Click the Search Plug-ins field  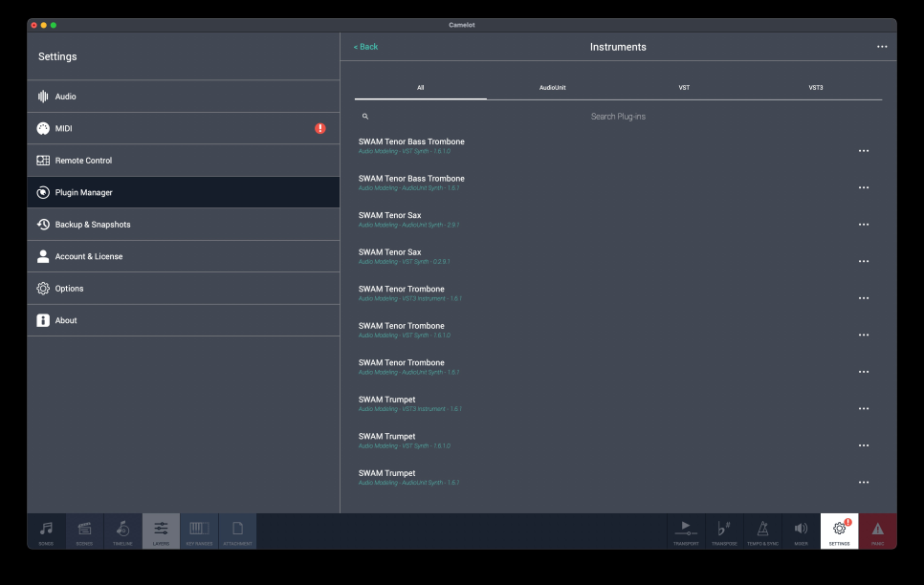pos(618,117)
